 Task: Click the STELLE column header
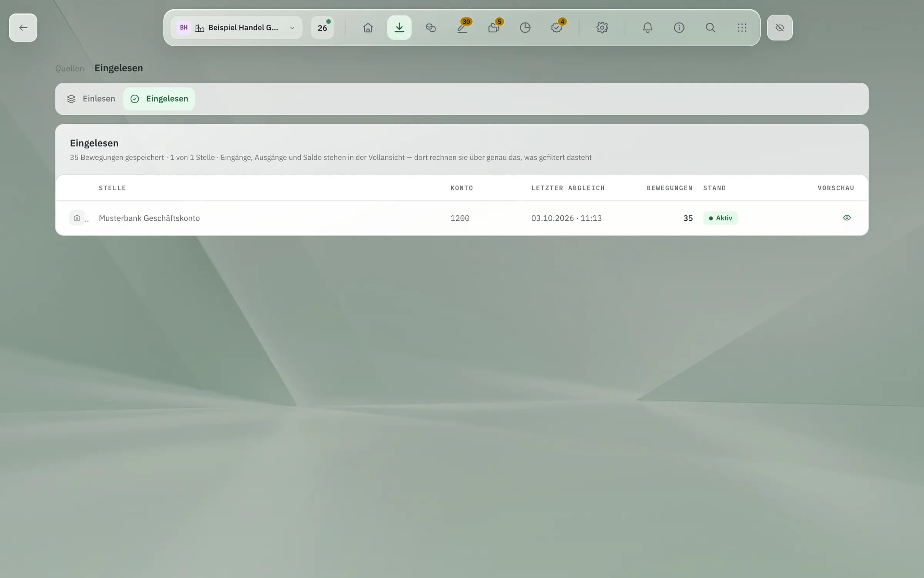[112, 188]
